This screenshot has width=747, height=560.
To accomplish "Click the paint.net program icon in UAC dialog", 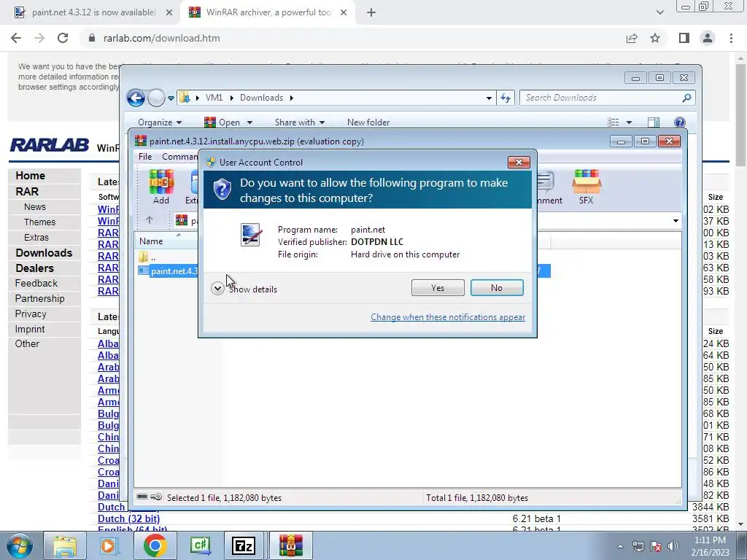I will pos(251,235).
